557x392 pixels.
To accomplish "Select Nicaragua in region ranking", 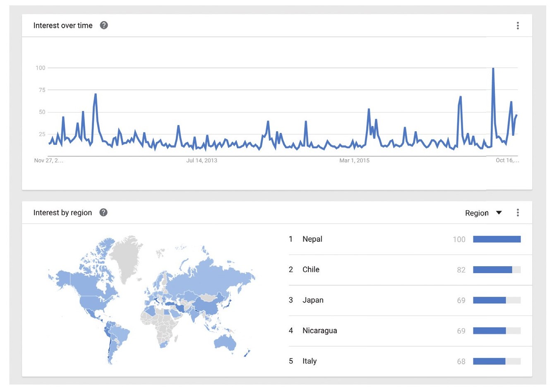I will 319,331.
